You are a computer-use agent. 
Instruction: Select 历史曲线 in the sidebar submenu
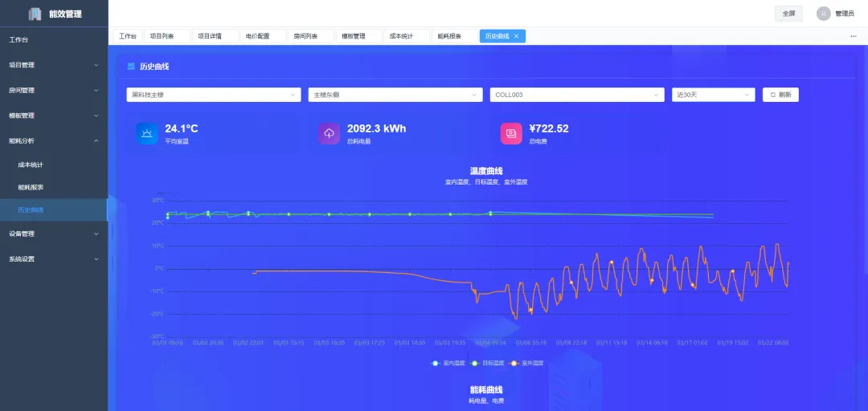click(x=54, y=210)
